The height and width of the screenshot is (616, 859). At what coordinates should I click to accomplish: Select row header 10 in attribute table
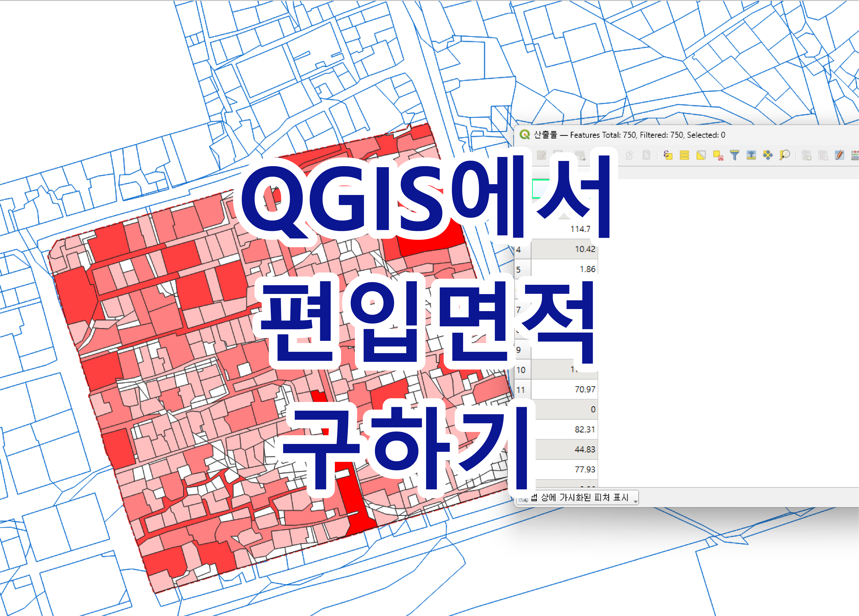pyautogui.click(x=523, y=370)
